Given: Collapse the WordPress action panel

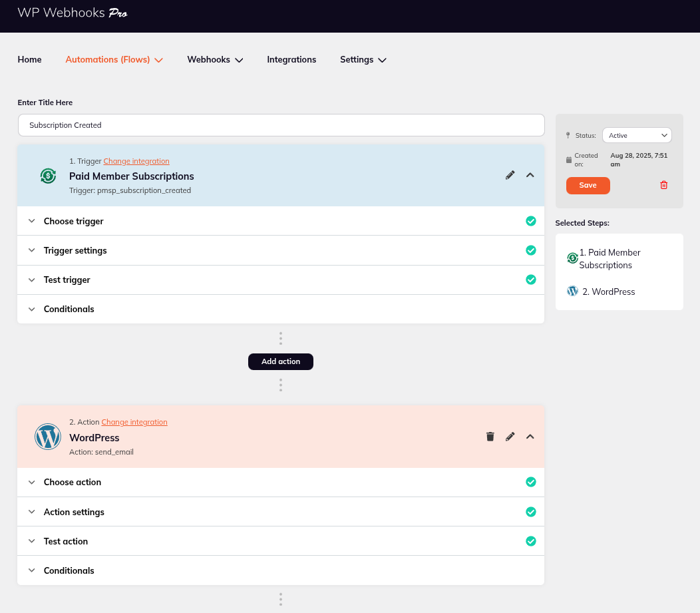Looking at the screenshot, I should click(530, 436).
